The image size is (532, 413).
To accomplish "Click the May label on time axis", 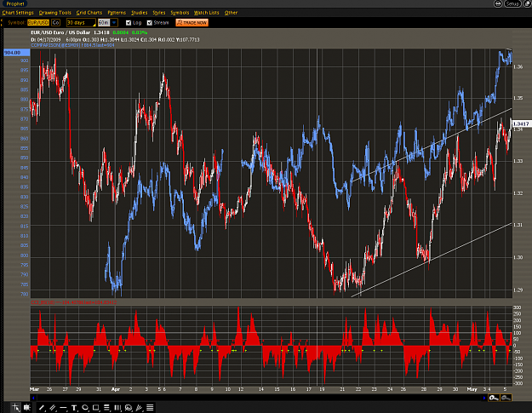I will click(x=472, y=389).
